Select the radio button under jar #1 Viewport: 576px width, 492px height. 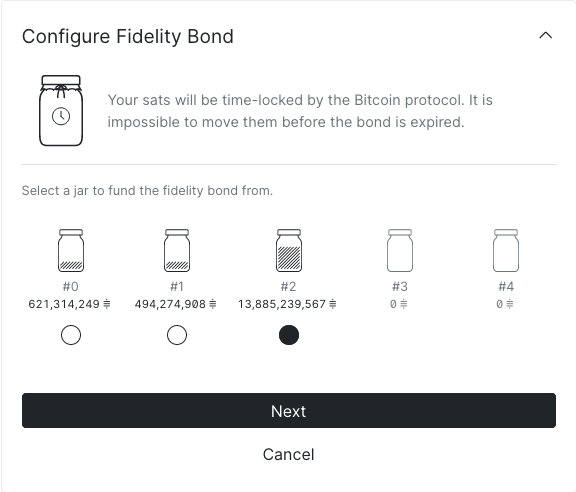click(177, 335)
